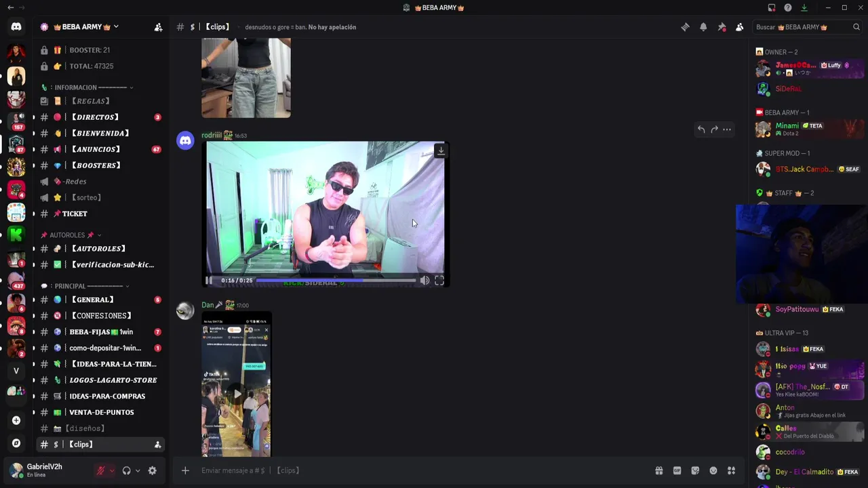Open the REGLAS channel

point(100,101)
